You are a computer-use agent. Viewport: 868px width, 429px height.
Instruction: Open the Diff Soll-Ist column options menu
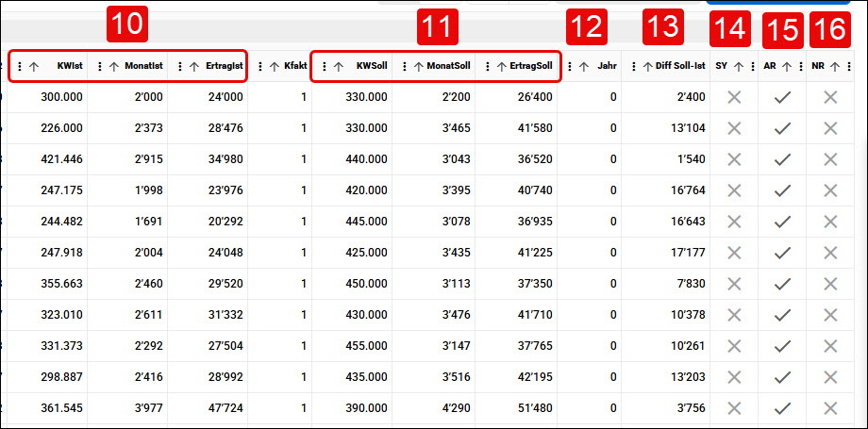(x=634, y=66)
